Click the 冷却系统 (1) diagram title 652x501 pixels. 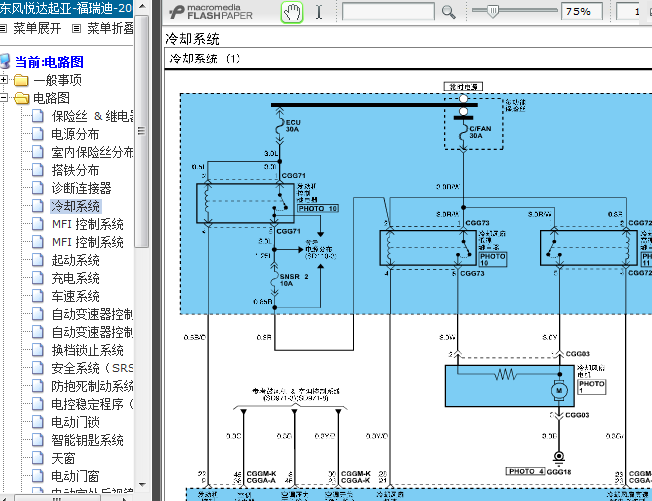click(x=205, y=58)
